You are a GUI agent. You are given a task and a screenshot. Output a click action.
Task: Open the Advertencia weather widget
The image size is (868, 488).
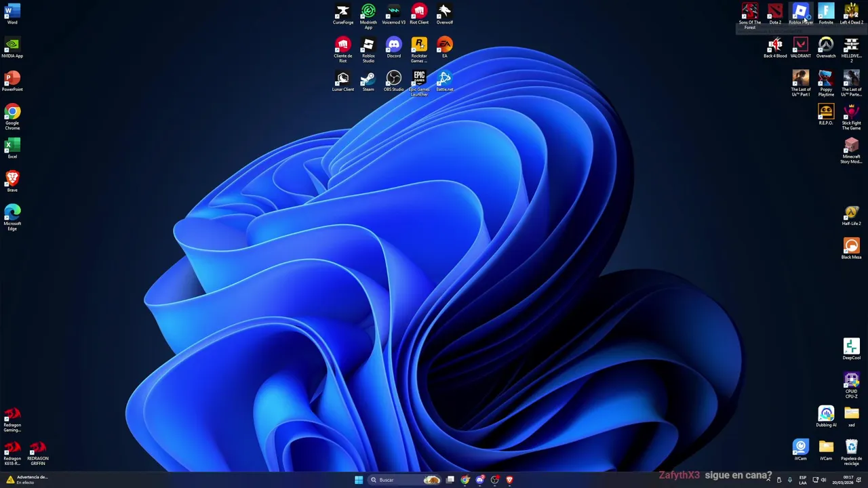click(x=27, y=480)
